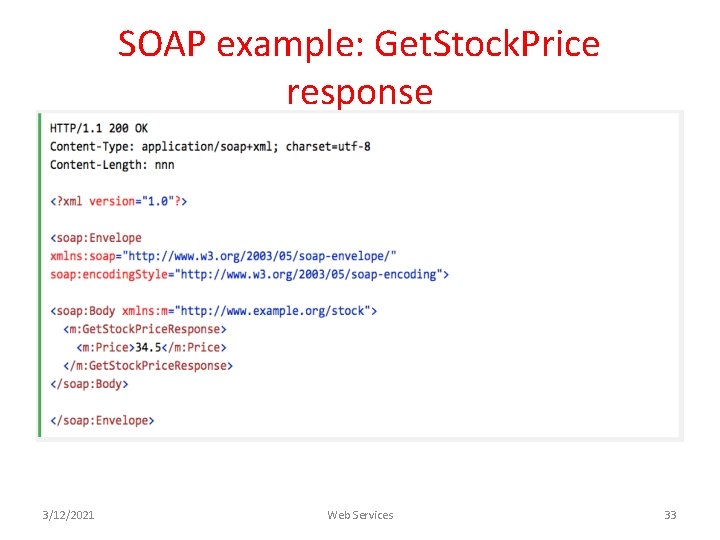Click the slide title 'SOAP example: GetStockPrice'
The image size is (720, 540).
(359, 45)
